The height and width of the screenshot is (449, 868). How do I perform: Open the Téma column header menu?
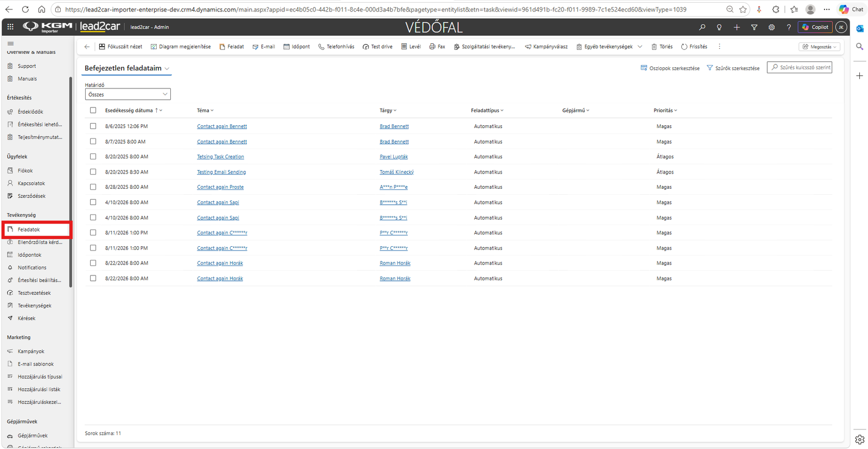205,110
